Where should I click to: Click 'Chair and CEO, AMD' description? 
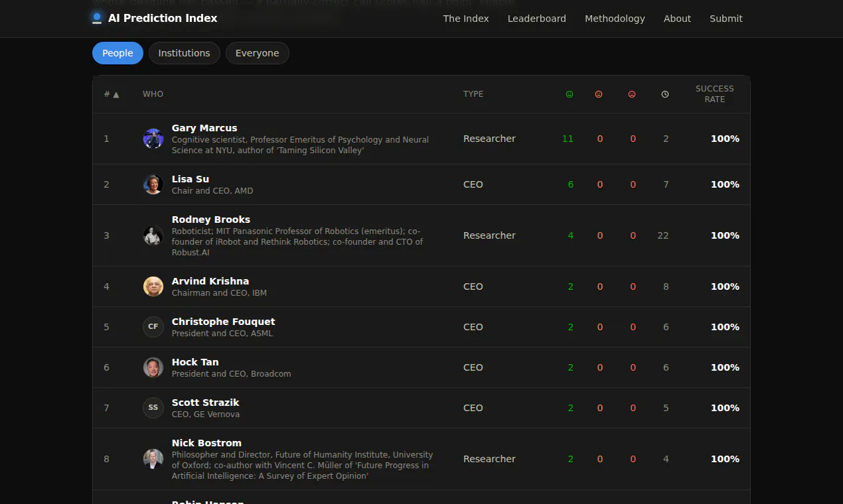pyautogui.click(x=212, y=191)
